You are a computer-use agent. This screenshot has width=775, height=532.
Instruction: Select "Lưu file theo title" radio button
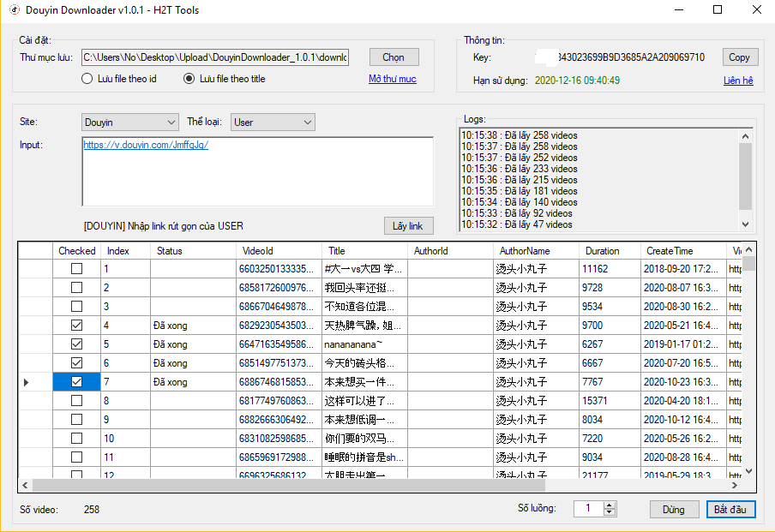pyautogui.click(x=189, y=79)
